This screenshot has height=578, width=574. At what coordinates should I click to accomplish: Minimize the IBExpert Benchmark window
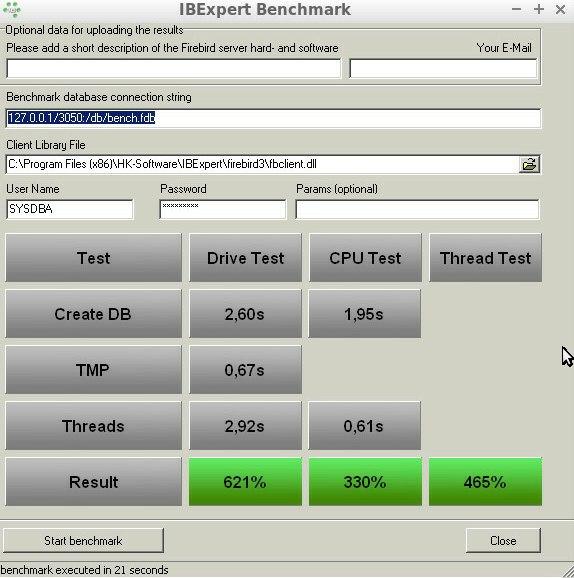click(516, 9)
